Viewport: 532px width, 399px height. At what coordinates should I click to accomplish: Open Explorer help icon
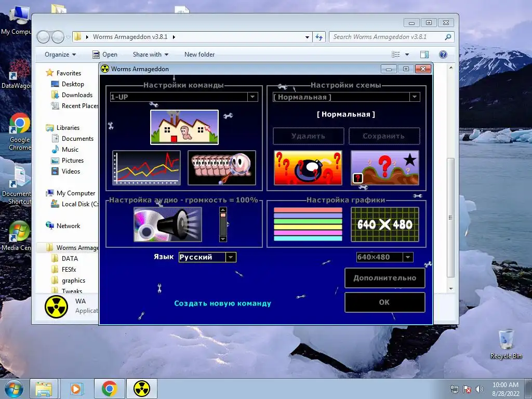click(443, 54)
